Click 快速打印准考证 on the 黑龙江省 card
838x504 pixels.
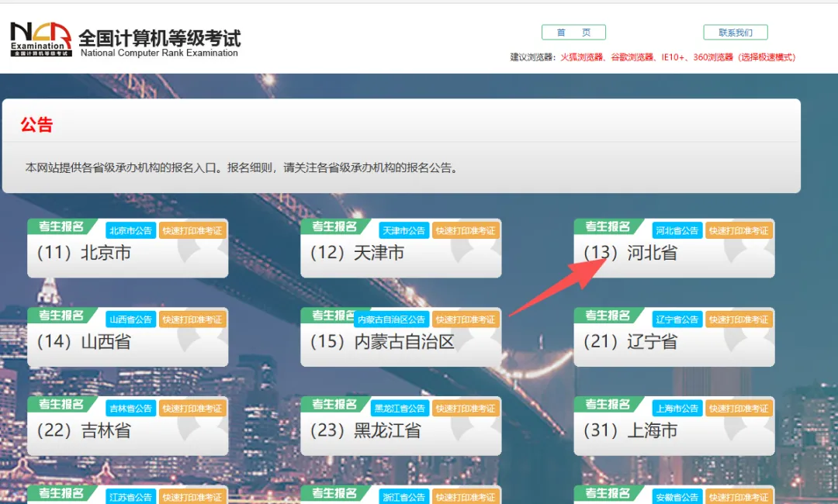pyautogui.click(x=466, y=409)
